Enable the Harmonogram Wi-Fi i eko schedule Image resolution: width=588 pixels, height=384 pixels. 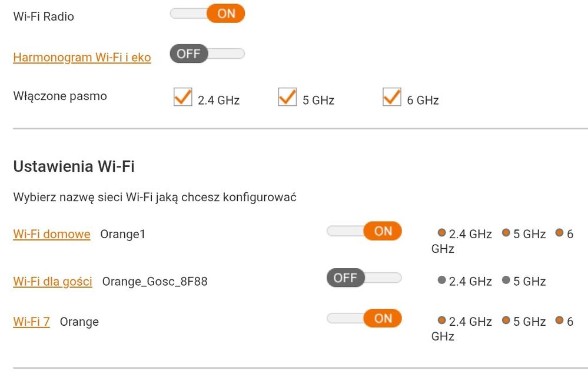tap(207, 54)
